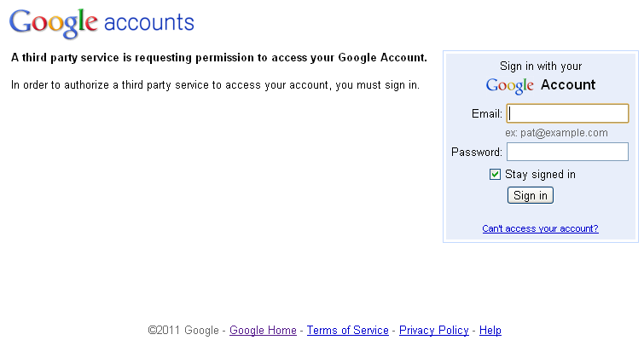Click the 'you must sign in' paragraph
644x346 pixels.
pyautogui.click(x=215, y=85)
